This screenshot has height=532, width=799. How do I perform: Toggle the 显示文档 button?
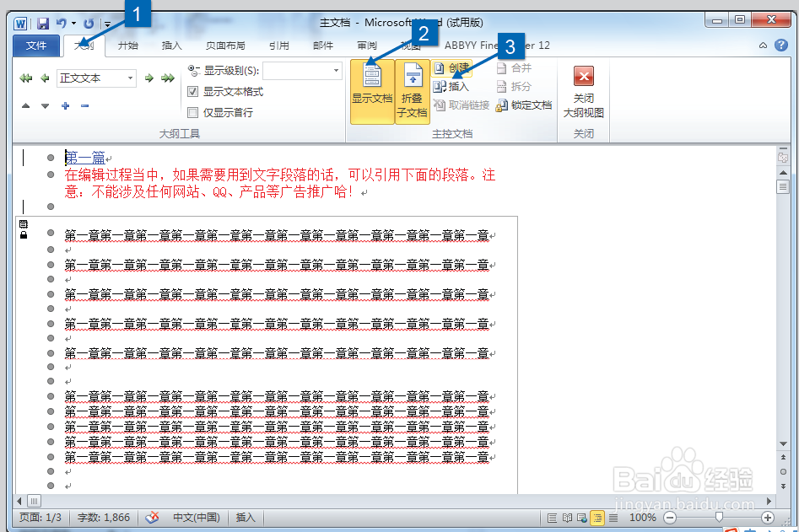pyautogui.click(x=372, y=92)
